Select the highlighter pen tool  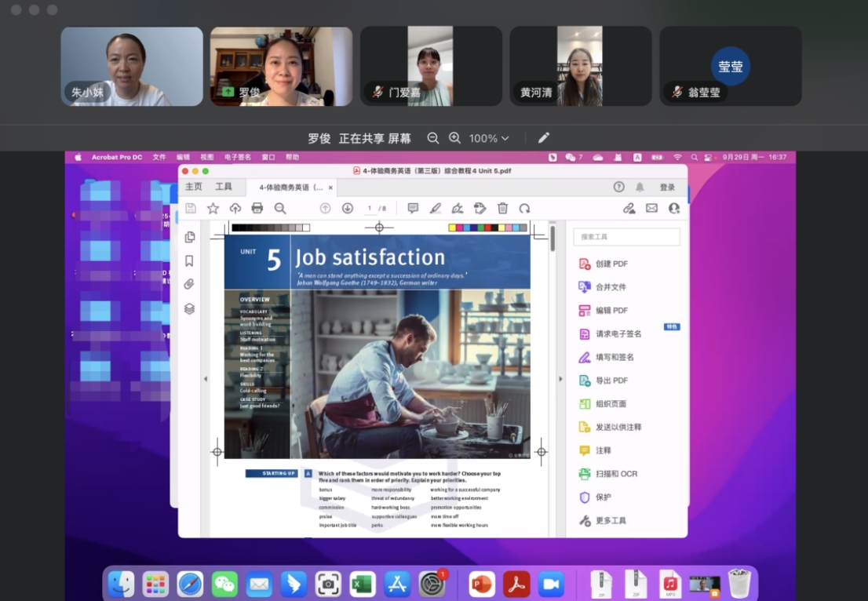[436, 208]
